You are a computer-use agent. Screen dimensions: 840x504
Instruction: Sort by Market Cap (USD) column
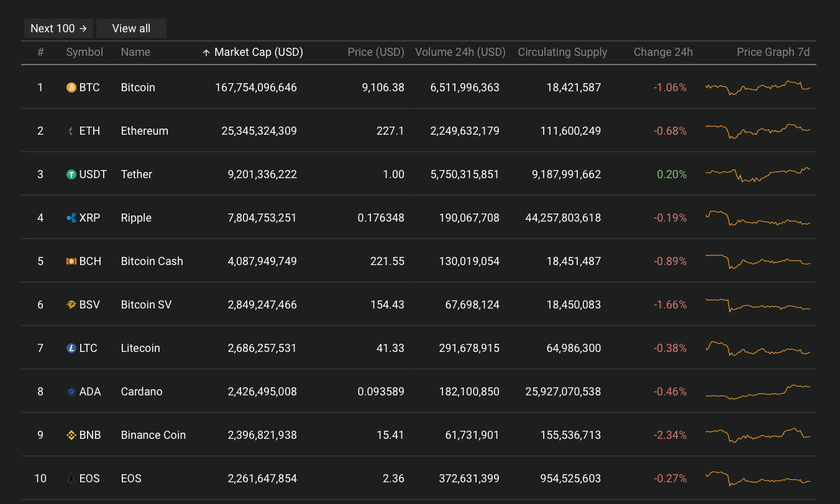[x=253, y=52]
